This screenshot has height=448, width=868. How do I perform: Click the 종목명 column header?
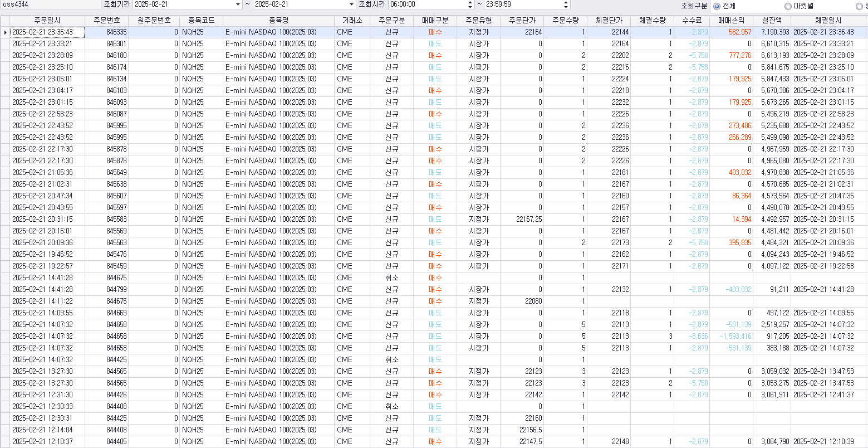coord(278,20)
